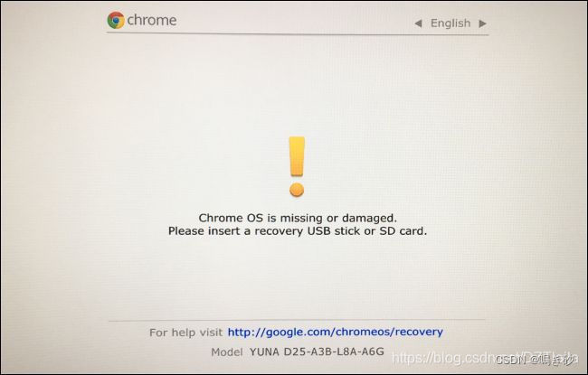Image resolution: width=588 pixels, height=375 pixels.
Task: Click the words "Chrome OS" in the error message
Action: (231, 218)
